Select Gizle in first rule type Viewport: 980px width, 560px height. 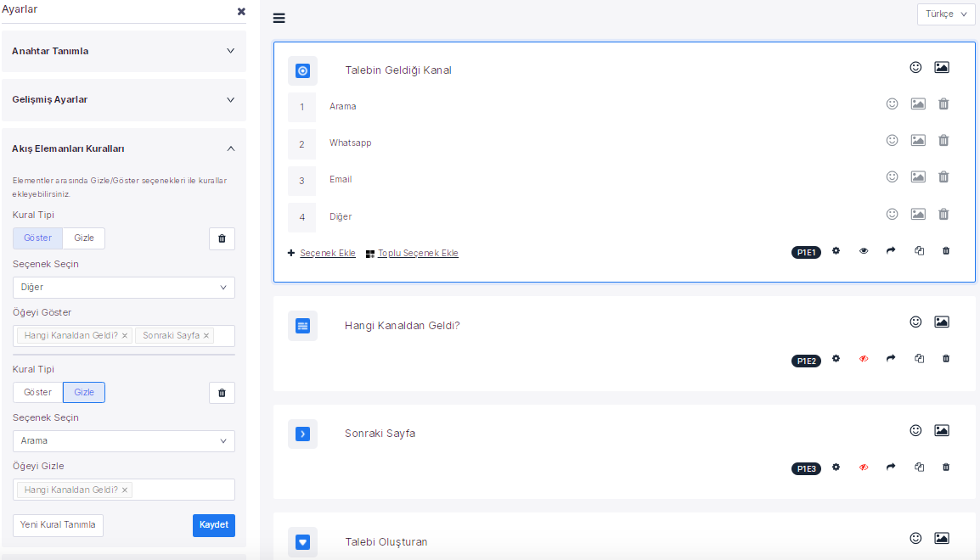[x=84, y=238]
